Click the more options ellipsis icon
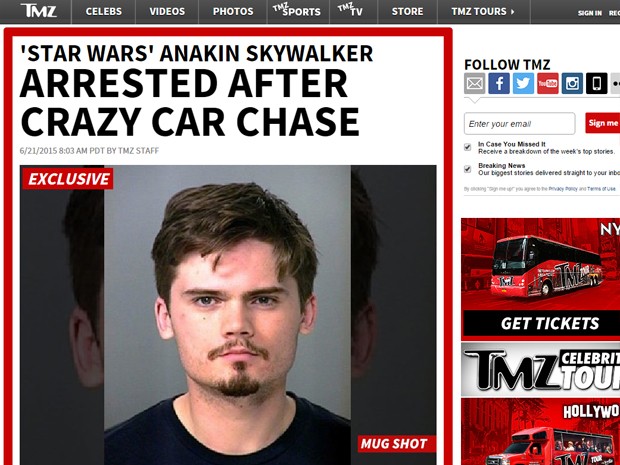 [x=616, y=83]
